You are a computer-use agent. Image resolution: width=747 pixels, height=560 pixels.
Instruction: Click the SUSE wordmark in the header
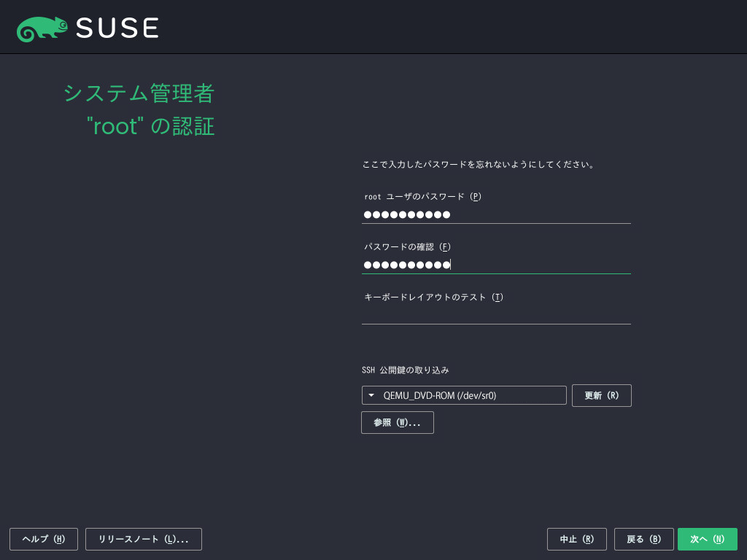tap(117, 28)
